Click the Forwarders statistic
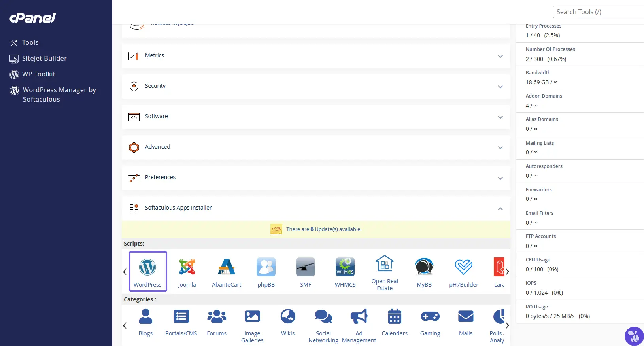Viewport: 644px width, 346px height. (580, 195)
